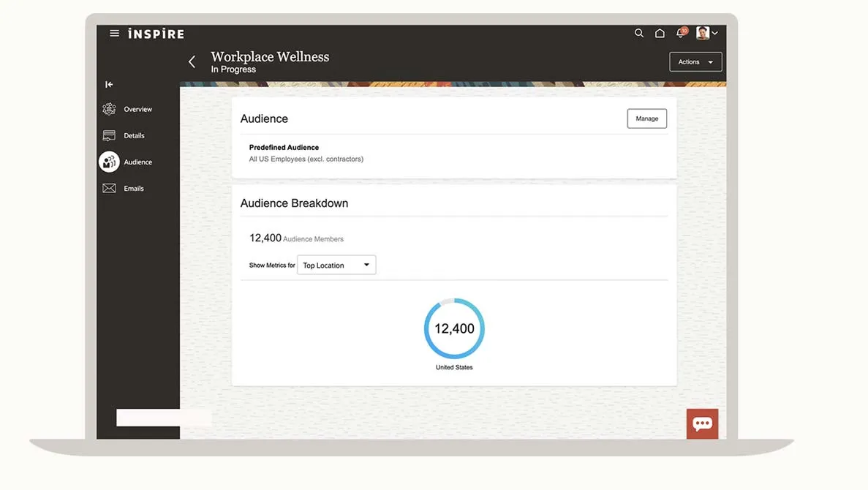Select the Audience menu item
Viewport: 868px width, 490px height.
coord(137,162)
